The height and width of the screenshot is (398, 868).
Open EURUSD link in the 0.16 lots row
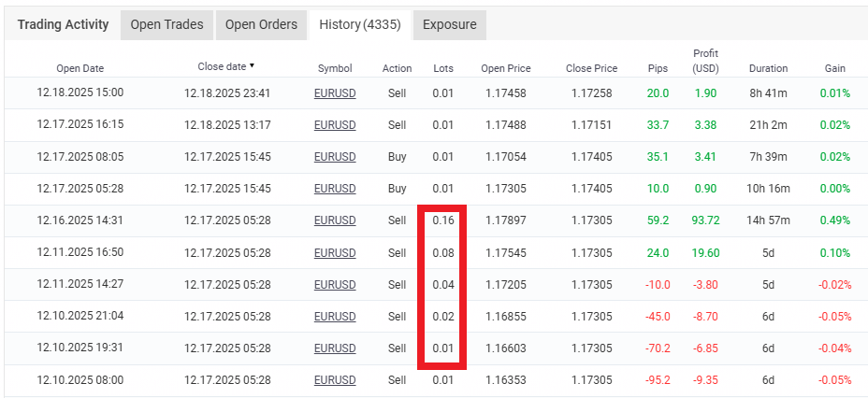tap(335, 220)
